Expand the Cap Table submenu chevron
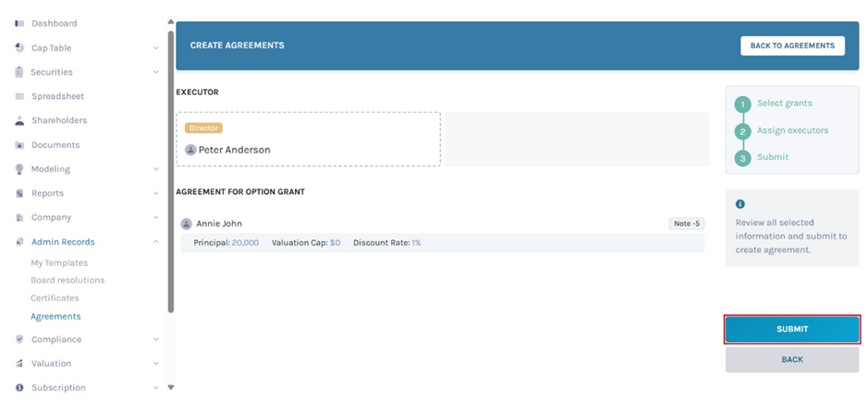Screen dimensions: 868x401 coord(156,48)
